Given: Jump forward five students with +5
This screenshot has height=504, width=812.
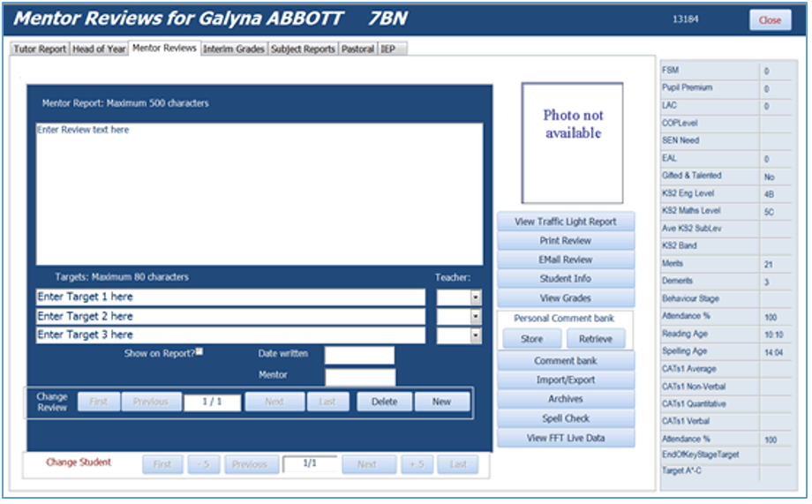Looking at the screenshot, I should click(x=417, y=464).
